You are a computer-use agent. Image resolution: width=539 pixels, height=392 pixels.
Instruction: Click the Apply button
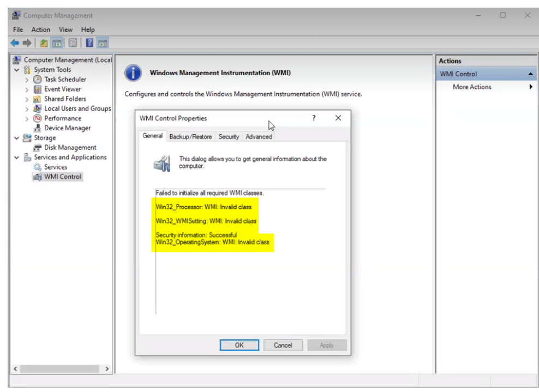327,345
